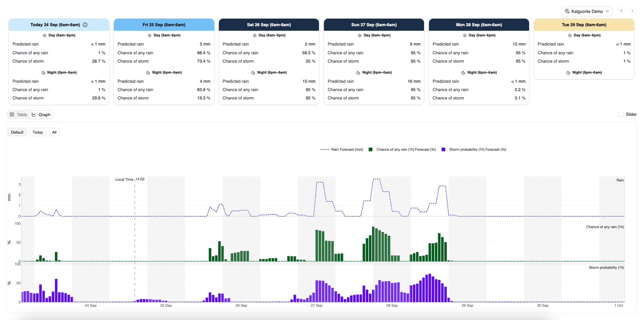Click the moon icon on Fri 25 Sep card
This screenshot has width=644, height=320.
148,73
